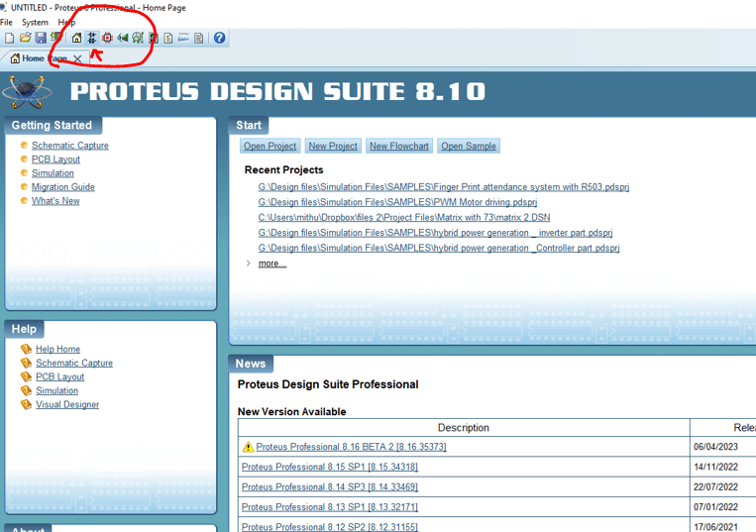Launch the 3D Visualizer toolbar icon
756x532 pixels.
pos(123,38)
